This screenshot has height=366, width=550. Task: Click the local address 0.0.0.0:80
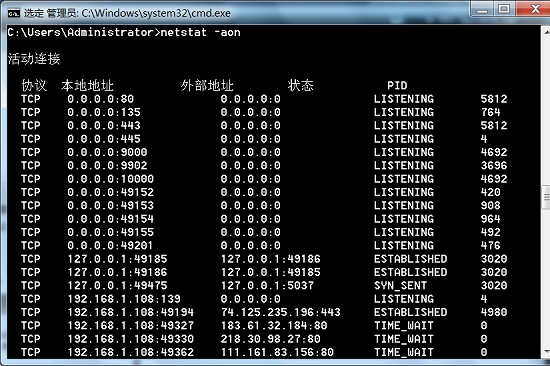(x=101, y=99)
